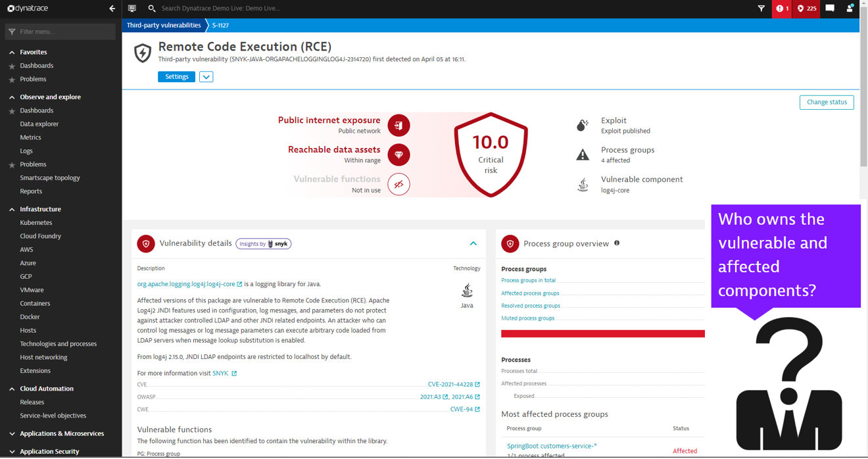
Task: Click the S-1127 breadcrumb
Action: click(x=220, y=25)
